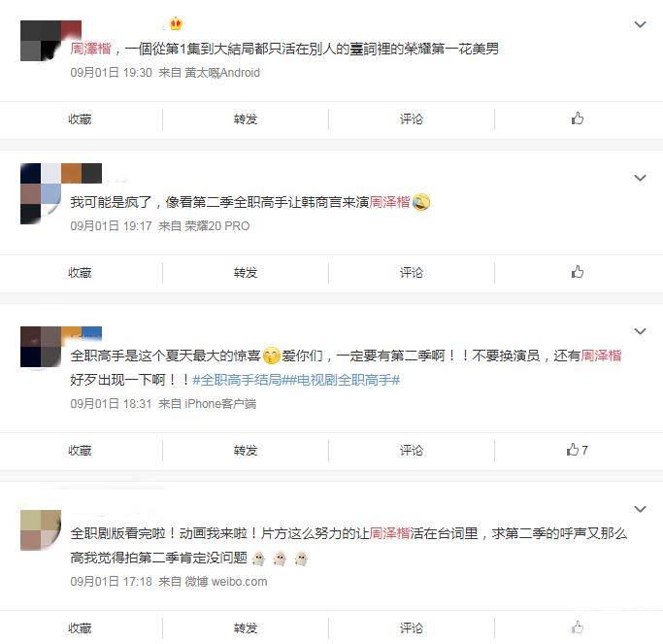This screenshot has height=644, width=663.
Task: Like the 17:18 weibo.com post
Action: point(578,627)
